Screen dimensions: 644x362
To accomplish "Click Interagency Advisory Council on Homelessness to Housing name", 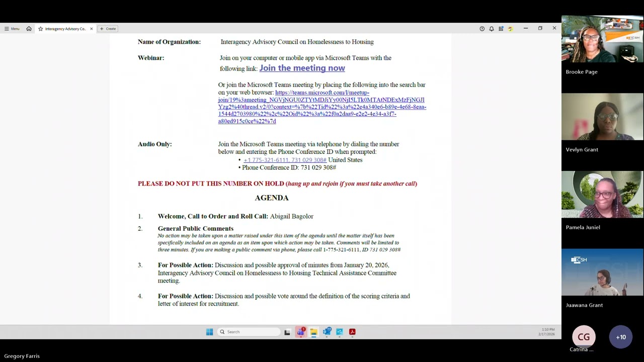I will [x=297, y=42].
